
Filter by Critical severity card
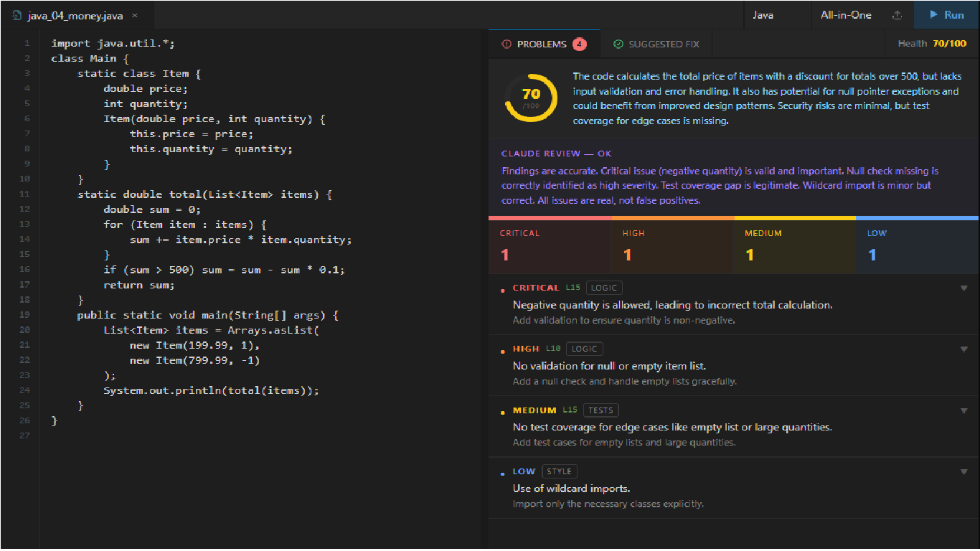(x=550, y=246)
